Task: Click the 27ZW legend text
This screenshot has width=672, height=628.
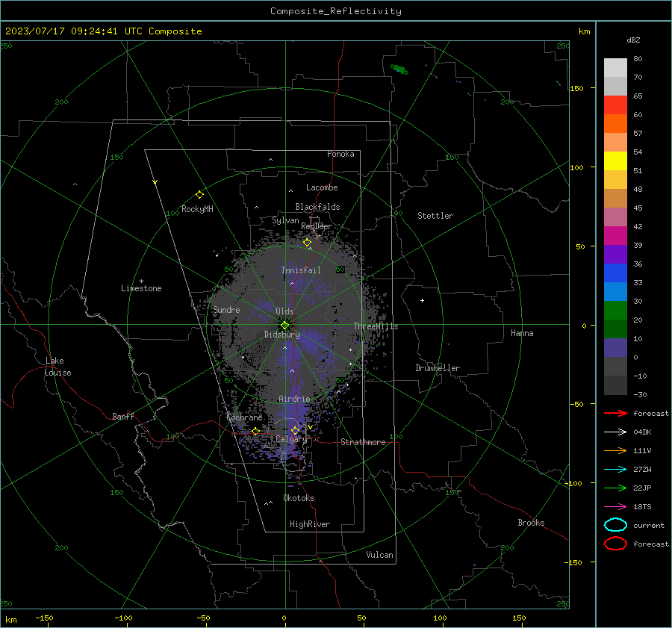Action: pyautogui.click(x=642, y=470)
